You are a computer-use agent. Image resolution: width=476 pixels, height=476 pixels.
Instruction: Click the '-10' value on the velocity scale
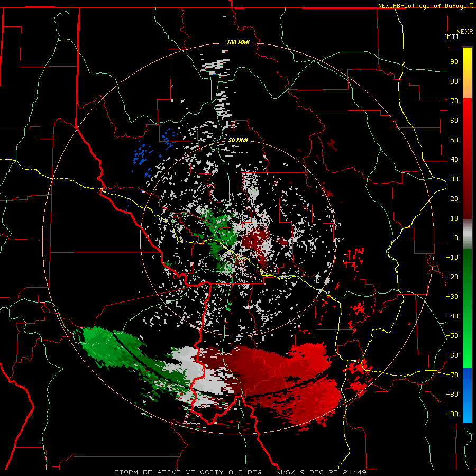click(x=452, y=258)
